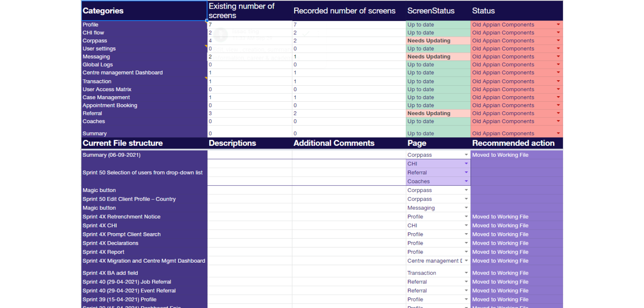
Task: Click the 'Recommended action' header cell
Action: pos(517,143)
